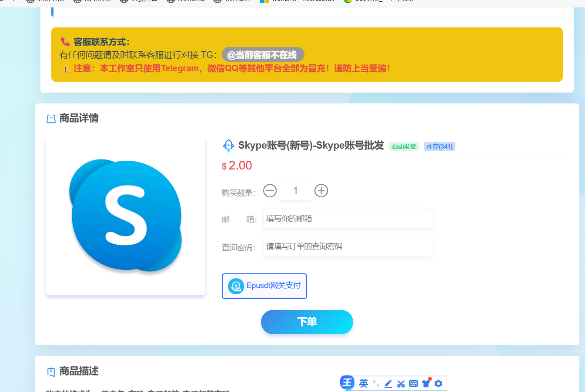The image size is (585, 392).
Task: Click the 商品描述 section heading
Action: coord(79,371)
